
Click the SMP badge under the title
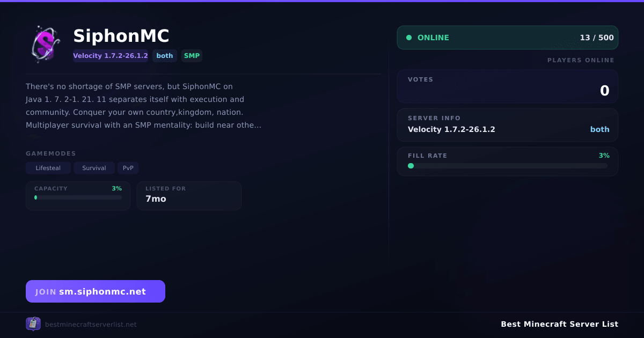(x=192, y=56)
